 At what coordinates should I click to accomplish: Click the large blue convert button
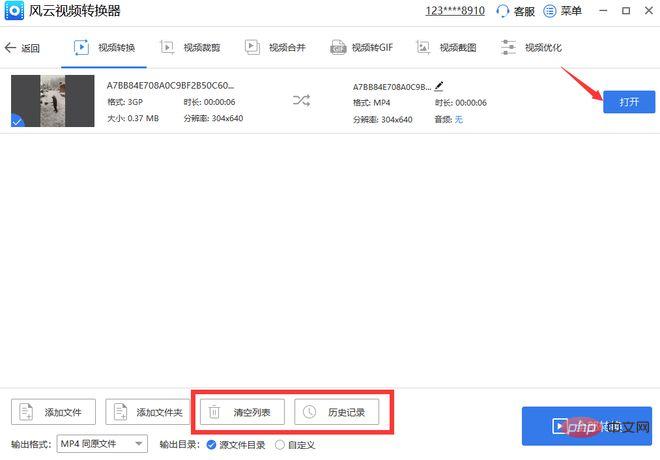pos(587,426)
